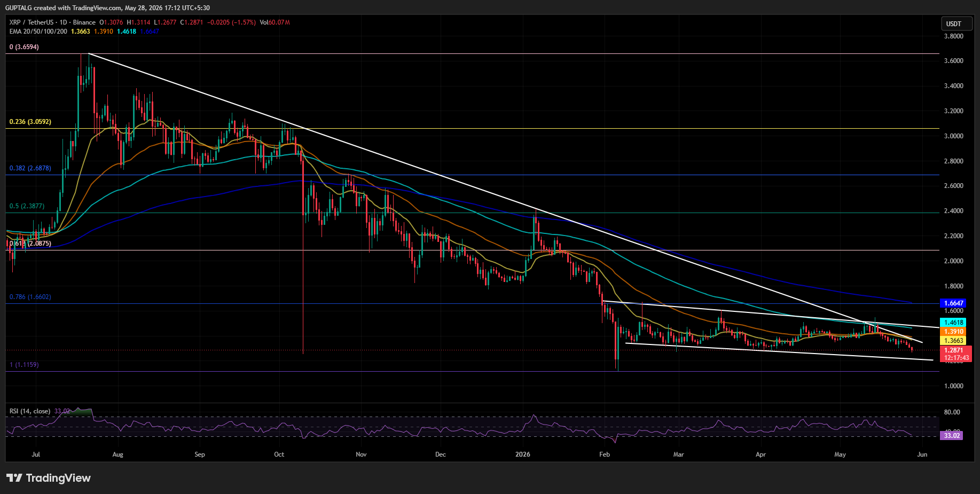Screen dimensions: 980x494
Task: Click the yellow EMA value 1.3663 in legend
Action: click(81, 32)
